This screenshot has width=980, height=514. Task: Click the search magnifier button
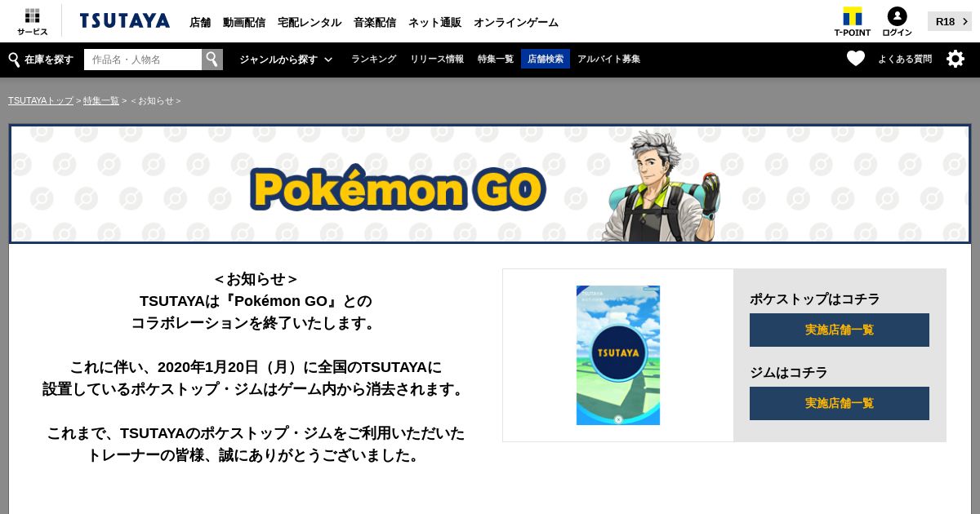coord(212,60)
